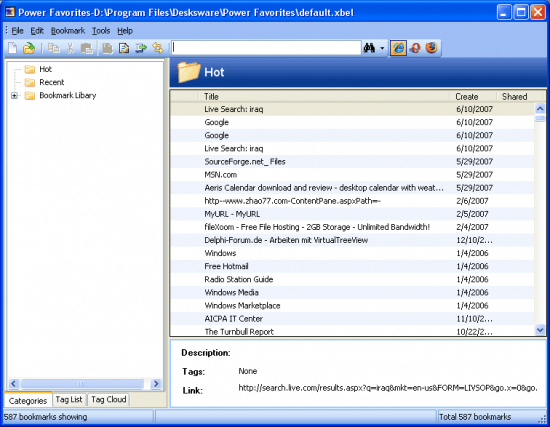Select the Windows Media bookmark
This screenshot has height=427, width=550.
click(353, 293)
